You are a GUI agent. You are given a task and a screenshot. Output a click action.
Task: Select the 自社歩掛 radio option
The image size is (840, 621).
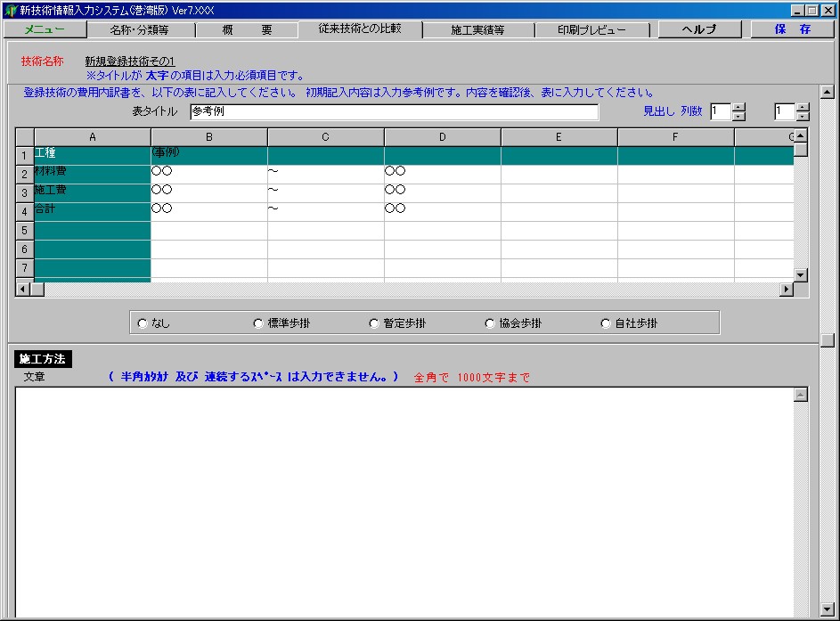click(x=606, y=323)
